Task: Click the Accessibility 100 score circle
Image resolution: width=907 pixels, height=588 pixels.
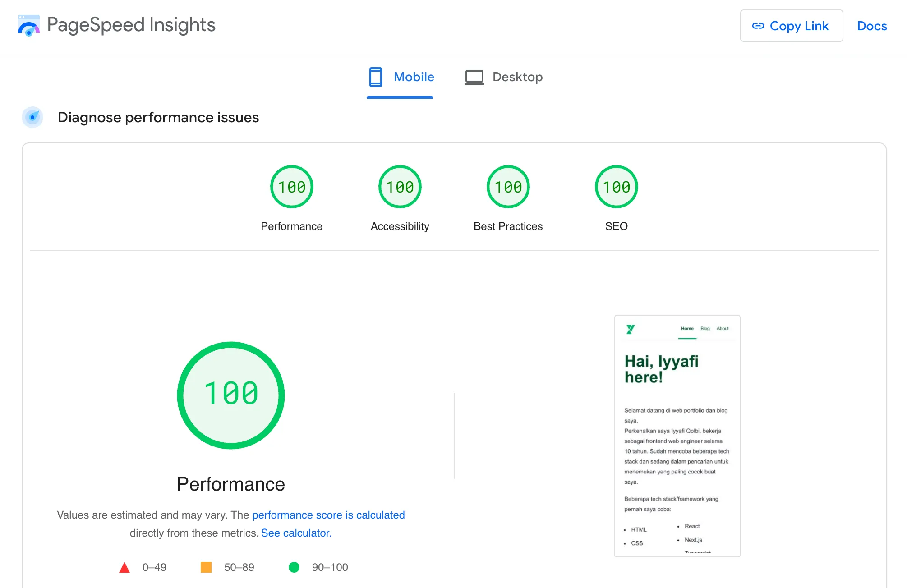Action: point(400,186)
